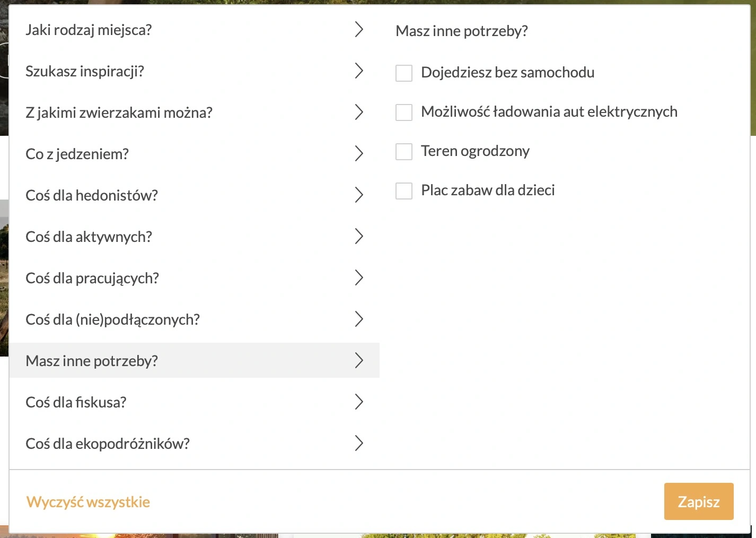This screenshot has width=756, height=538.
Task: Save filters with the Zapisz button
Action: click(x=699, y=501)
